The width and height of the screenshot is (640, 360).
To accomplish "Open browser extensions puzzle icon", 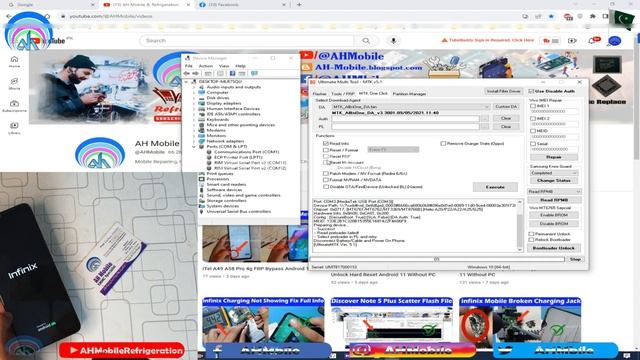I will (x=593, y=16).
